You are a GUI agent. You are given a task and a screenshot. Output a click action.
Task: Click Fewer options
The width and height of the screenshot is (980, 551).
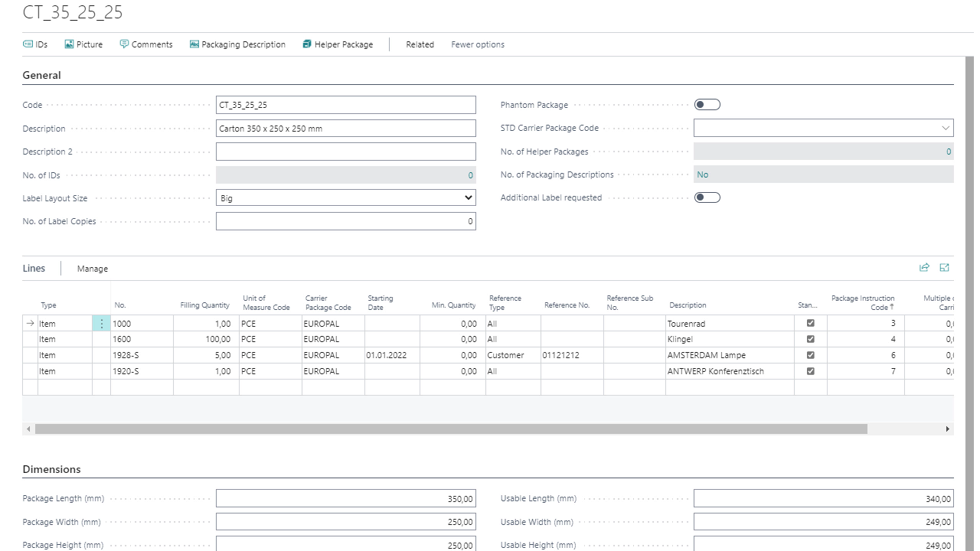pos(478,44)
